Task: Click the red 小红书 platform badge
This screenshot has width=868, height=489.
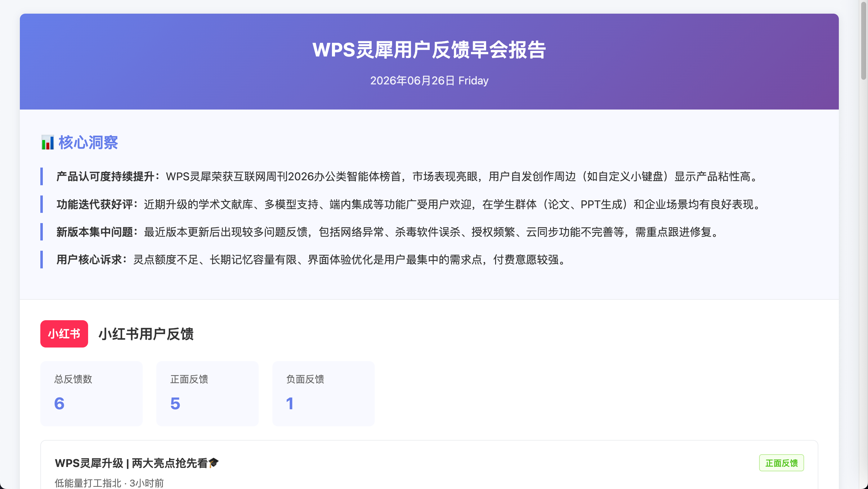Action: (64, 334)
